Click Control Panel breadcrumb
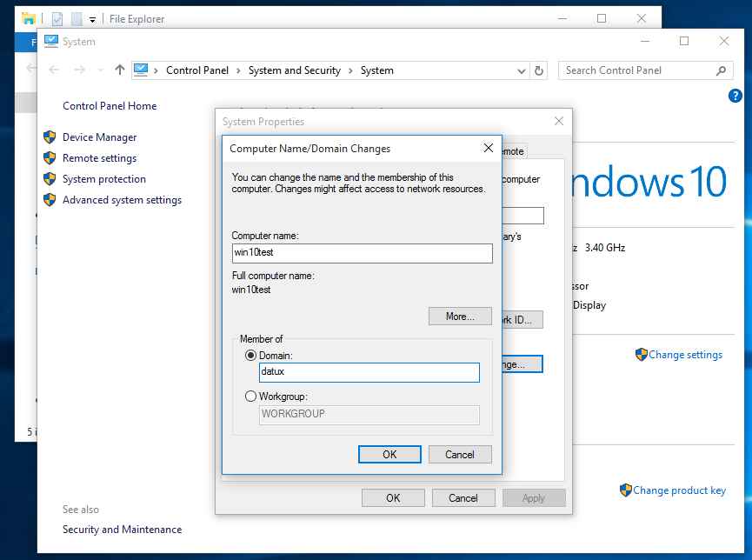 point(197,70)
